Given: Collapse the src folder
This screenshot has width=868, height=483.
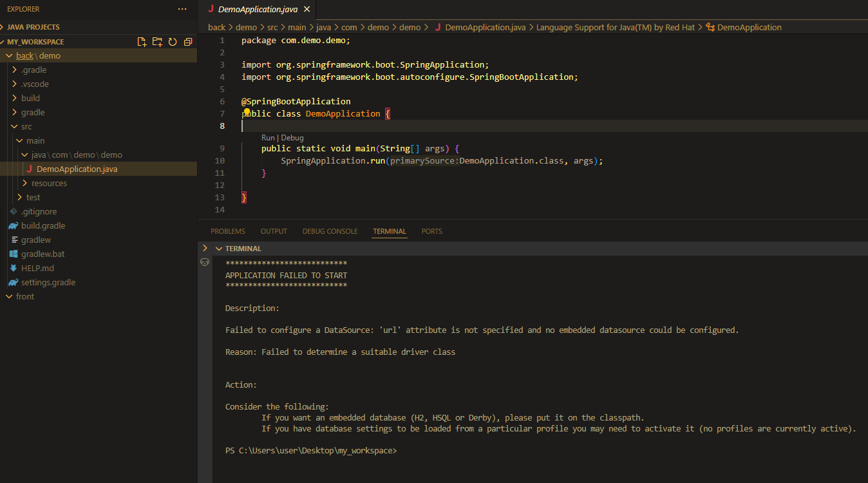Looking at the screenshot, I should point(15,127).
